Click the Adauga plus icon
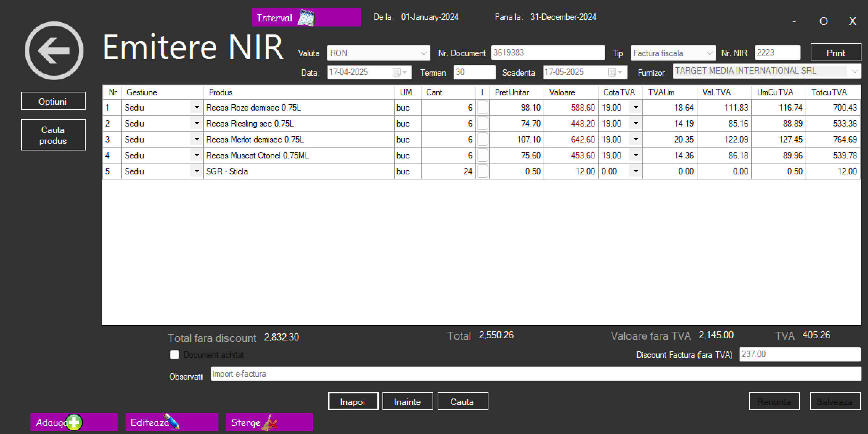Image resolution: width=868 pixels, height=434 pixels. click(74, 422)
